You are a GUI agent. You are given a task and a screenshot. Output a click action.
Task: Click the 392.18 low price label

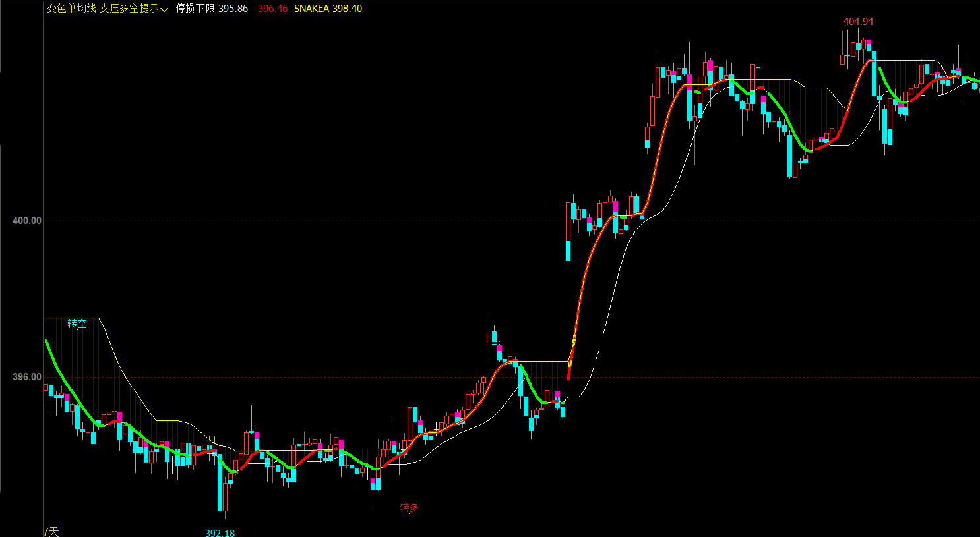pos(220,532)
